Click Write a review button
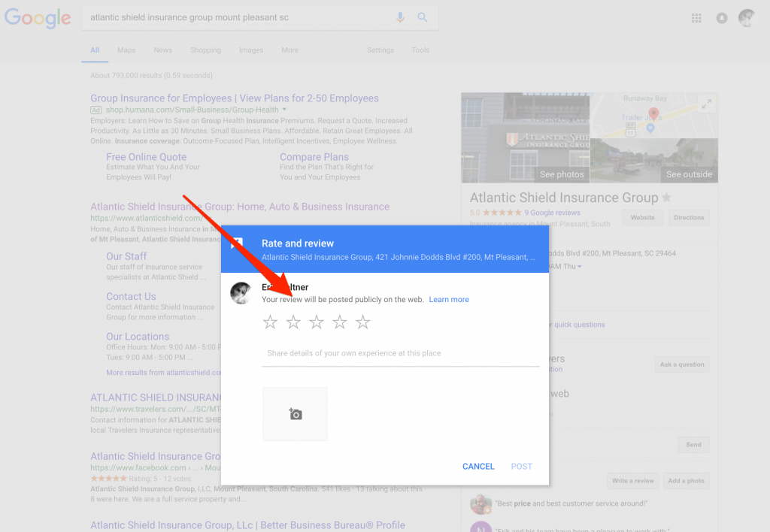The image size is (770, 532). tap(632, 480)
